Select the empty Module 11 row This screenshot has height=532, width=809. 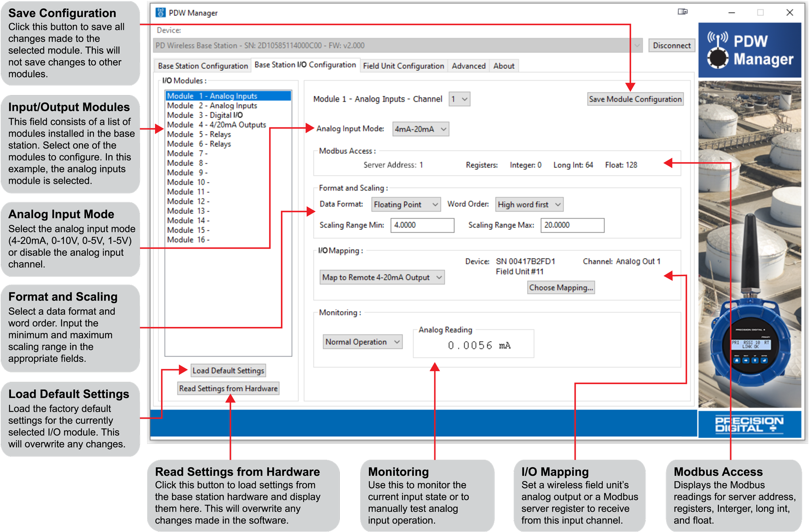(x=228, y=192)
